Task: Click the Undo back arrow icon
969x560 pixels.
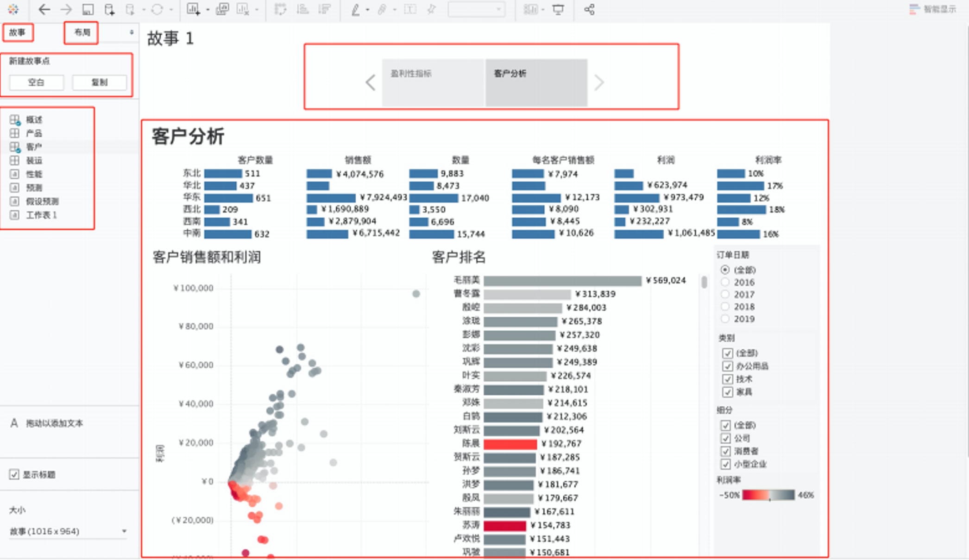Action: 44,10
